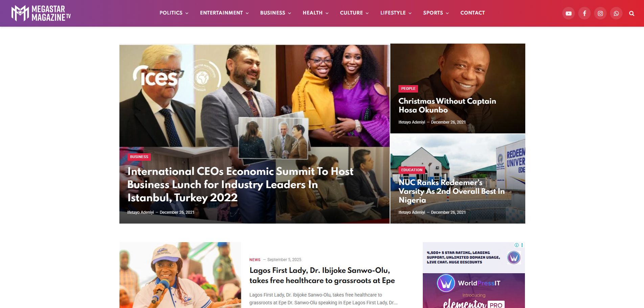Expand the Lifestyle dropdown menu
This screenshot has height=308, width=644.
(396, 13)
